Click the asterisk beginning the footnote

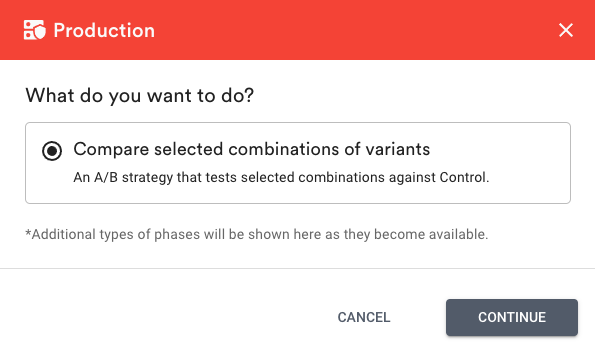tap(28, 233)
